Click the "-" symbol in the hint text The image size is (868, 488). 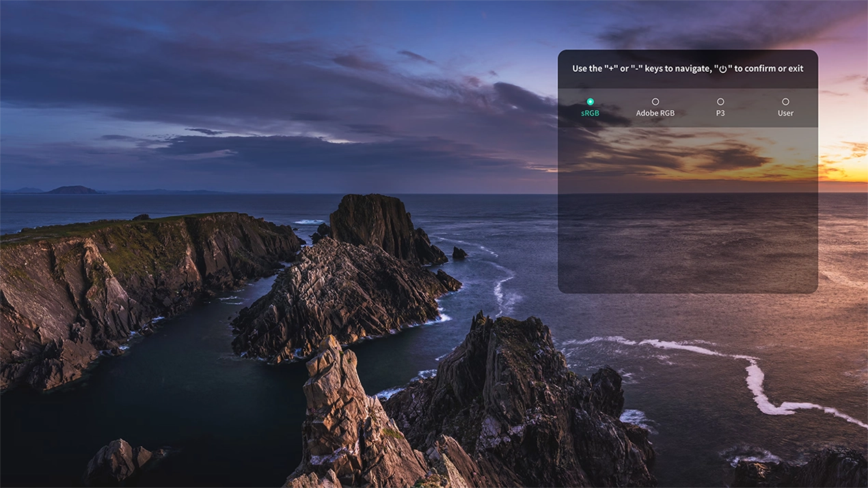click(639, 69)
